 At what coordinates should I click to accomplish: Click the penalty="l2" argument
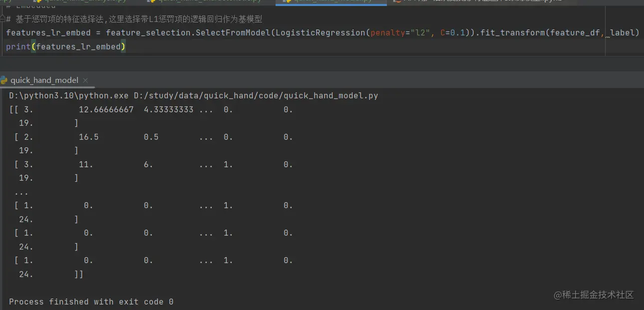click(400, 33)
